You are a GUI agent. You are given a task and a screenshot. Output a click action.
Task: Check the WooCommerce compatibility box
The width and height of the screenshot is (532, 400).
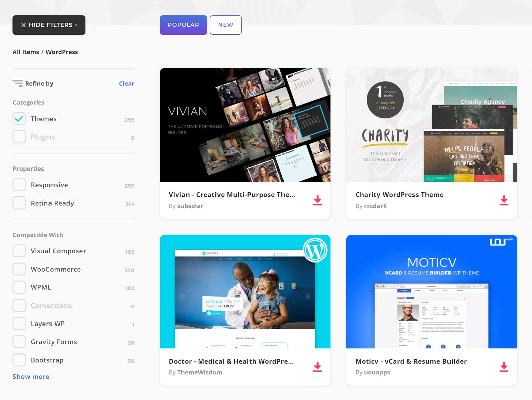point(19,269)
